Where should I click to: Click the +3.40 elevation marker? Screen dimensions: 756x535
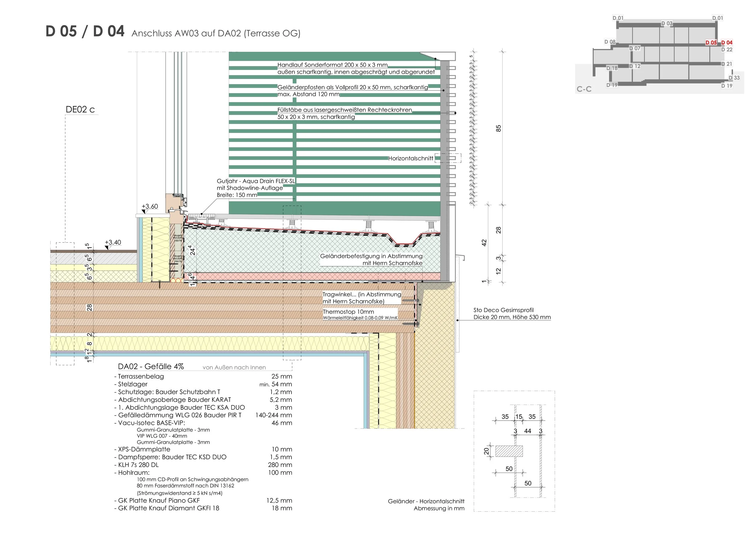coord(113,242)
